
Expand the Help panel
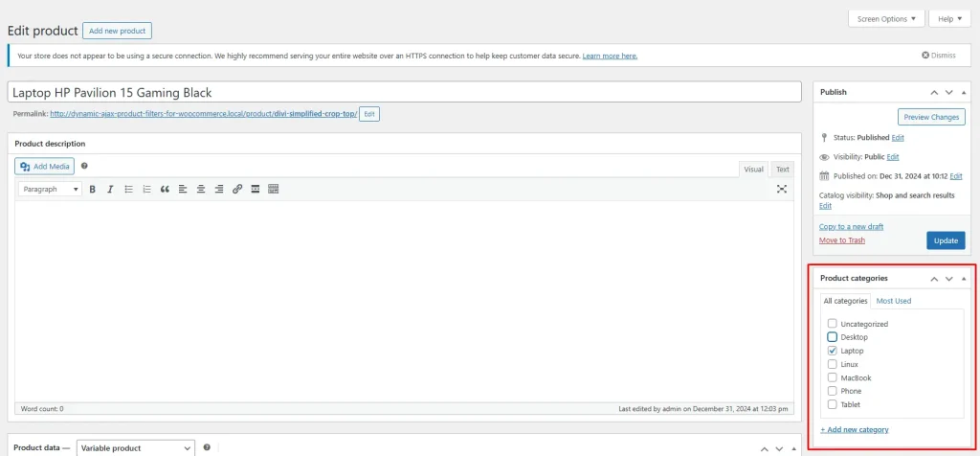[949, 19]
